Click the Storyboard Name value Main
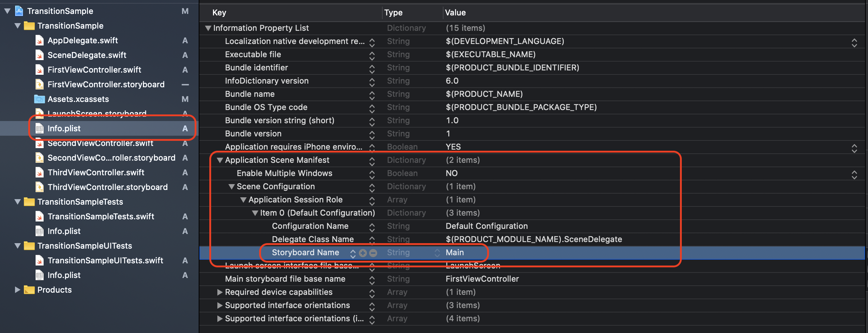Image resolution: width=868 pixels, height=333 pixels. 455,252
